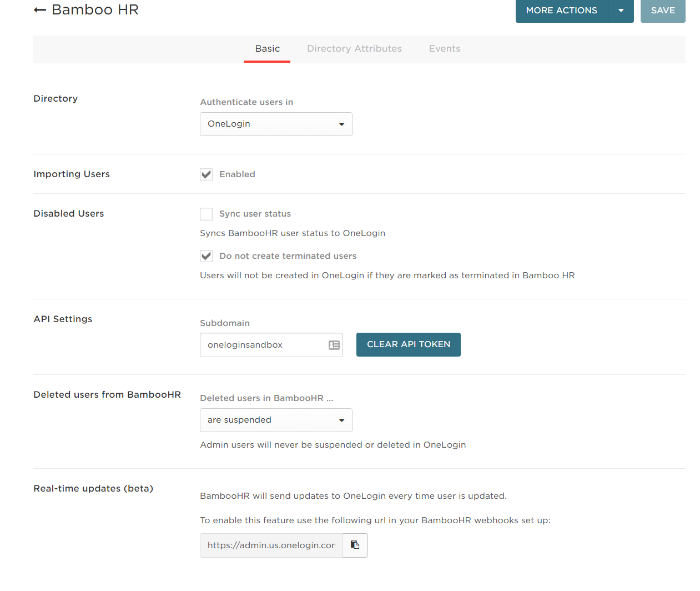
Task: Click the MORE ACTIONS button
Action: click(562, 11)
